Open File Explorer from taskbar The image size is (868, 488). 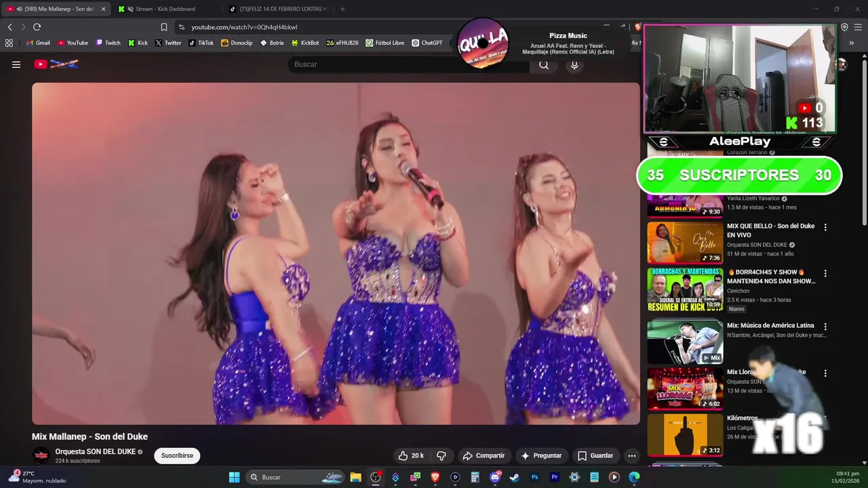coord(355,477)
